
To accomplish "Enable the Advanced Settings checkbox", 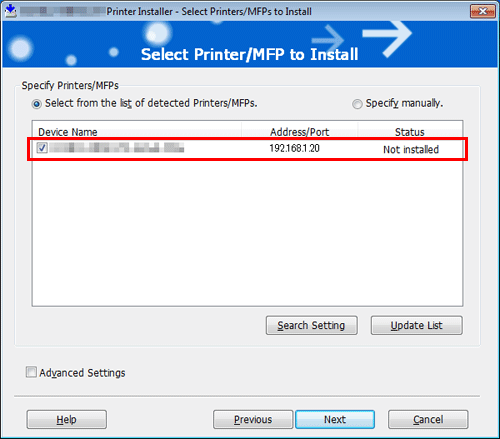I will coord(31,372).
